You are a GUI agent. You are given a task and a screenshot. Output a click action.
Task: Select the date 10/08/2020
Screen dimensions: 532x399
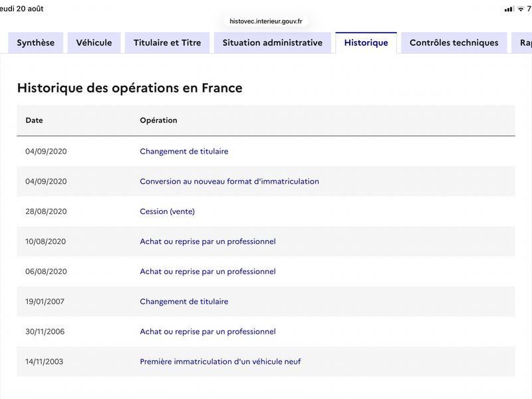(45, 241)
